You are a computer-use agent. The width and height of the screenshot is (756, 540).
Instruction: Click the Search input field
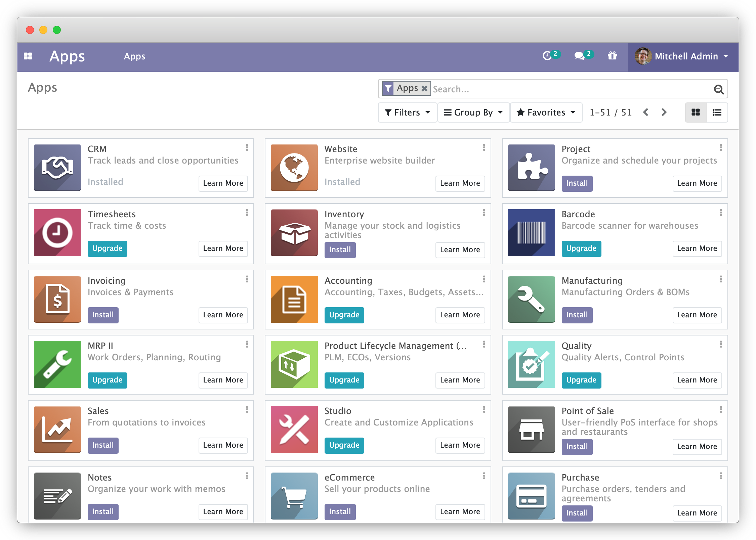click(x=571, y=89)
